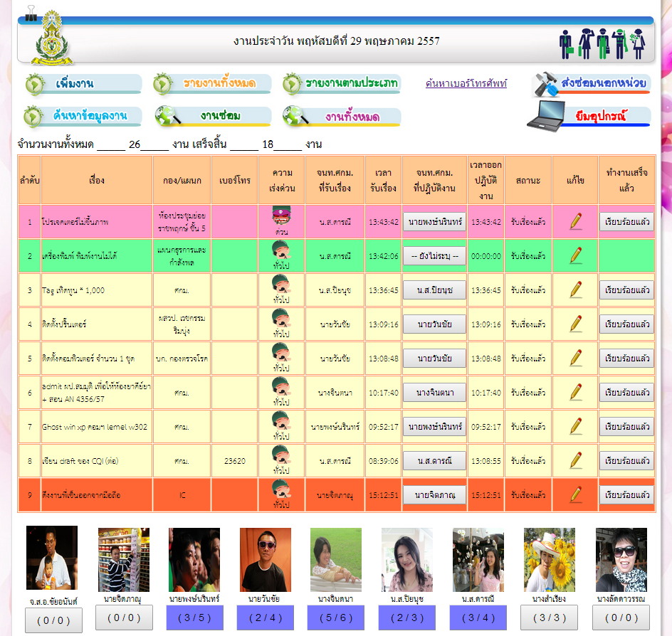Viewport: 672px width, 636px height.
Task: Click the photo of นางสำเนียง with sunflowers
Action: (549, 560)
